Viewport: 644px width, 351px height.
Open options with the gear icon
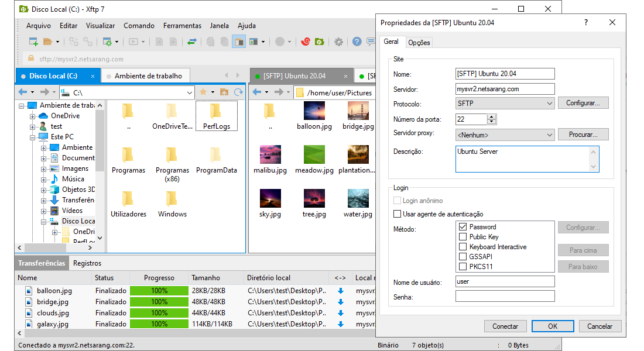[338, 42]
